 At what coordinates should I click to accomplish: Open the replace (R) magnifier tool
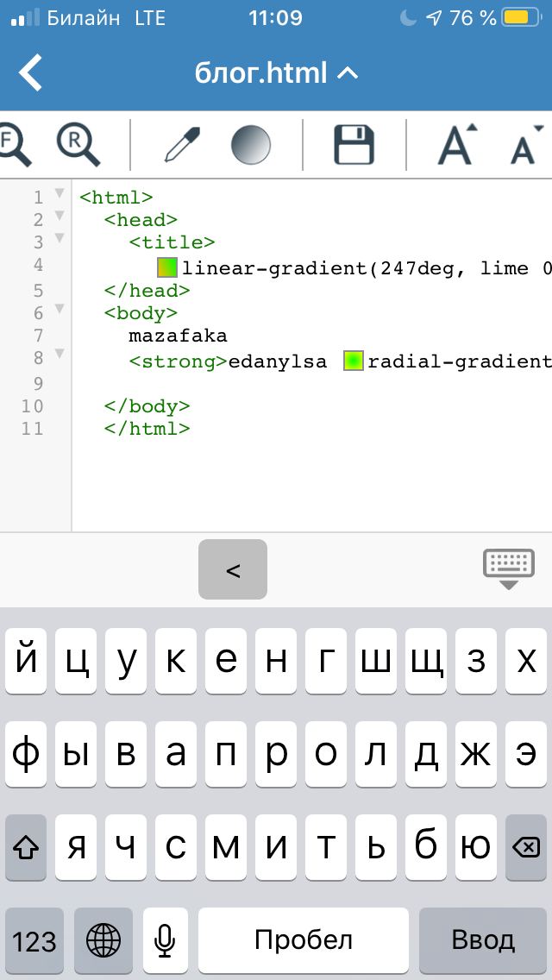[x=78, y=145]
